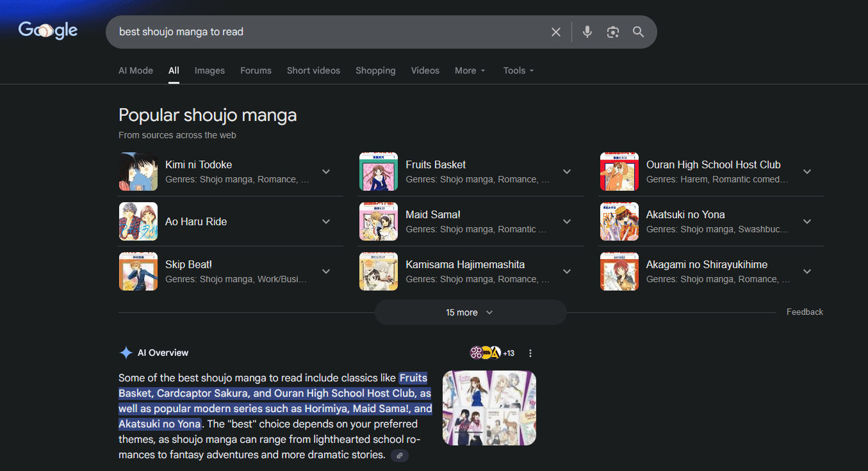Click the microphone voice search icon
Image resolution: width=868 pixels, height=471 pixels.
[x=587, y=31]
